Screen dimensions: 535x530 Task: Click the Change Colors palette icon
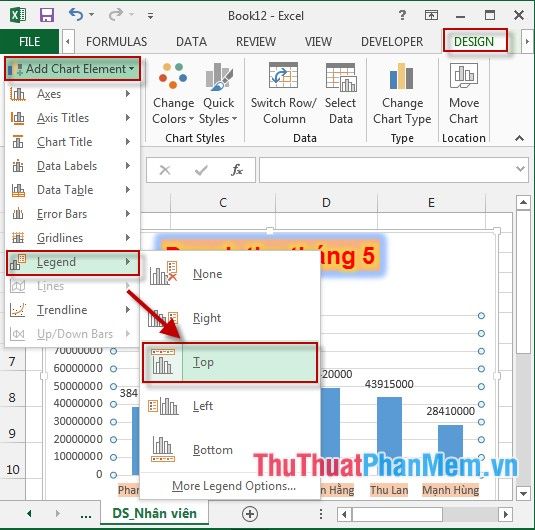(x=173, y=76)
